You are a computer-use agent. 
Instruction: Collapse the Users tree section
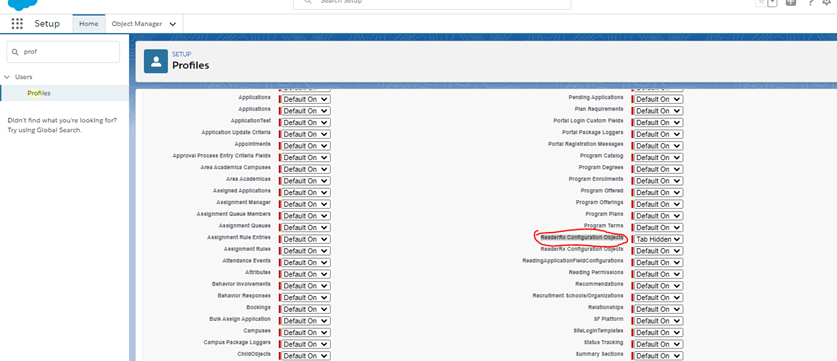pos(7,77)
